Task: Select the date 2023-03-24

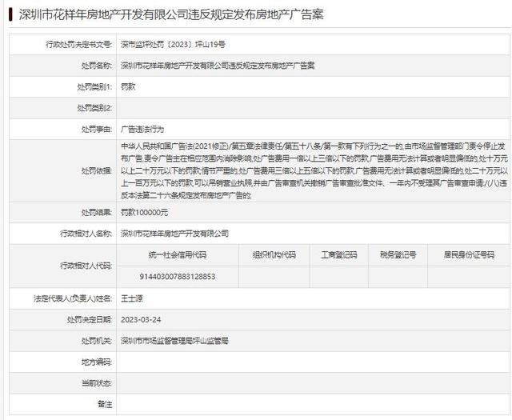Action: tap(141, 320)
